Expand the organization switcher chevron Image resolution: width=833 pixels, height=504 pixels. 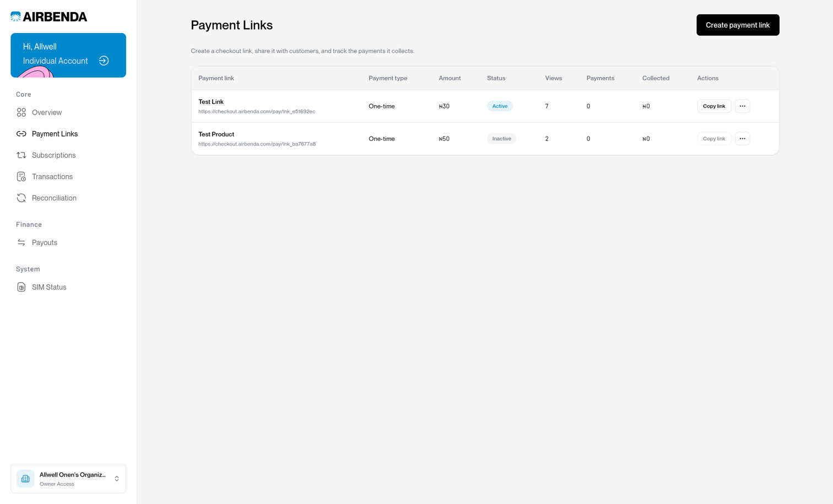(x=117, y=479)
